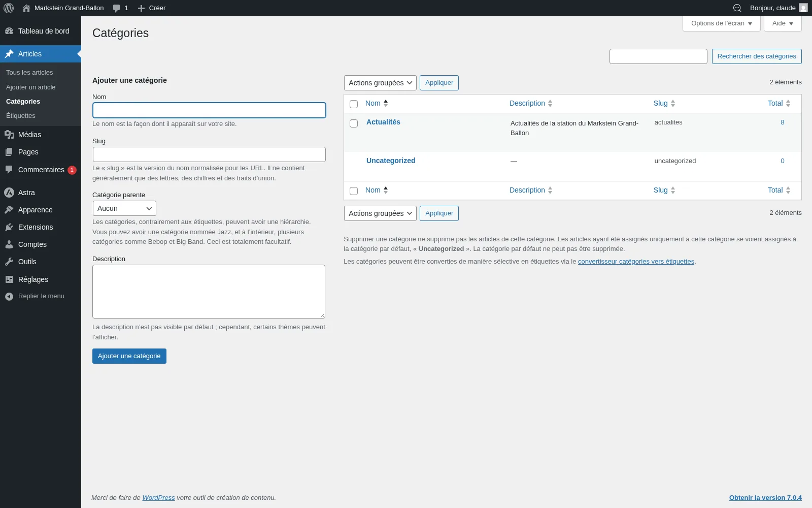Viewport: 812px width, 508px height.
Task: Click the top Appliquer button
Action: (x=439, y=83)
